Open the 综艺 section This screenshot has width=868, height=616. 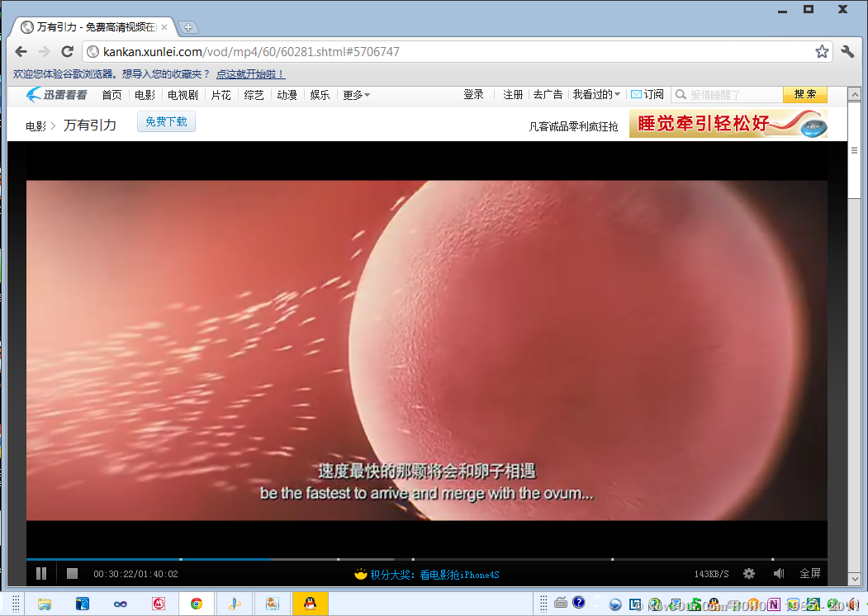pyautogui.click(x=254, y=95)
